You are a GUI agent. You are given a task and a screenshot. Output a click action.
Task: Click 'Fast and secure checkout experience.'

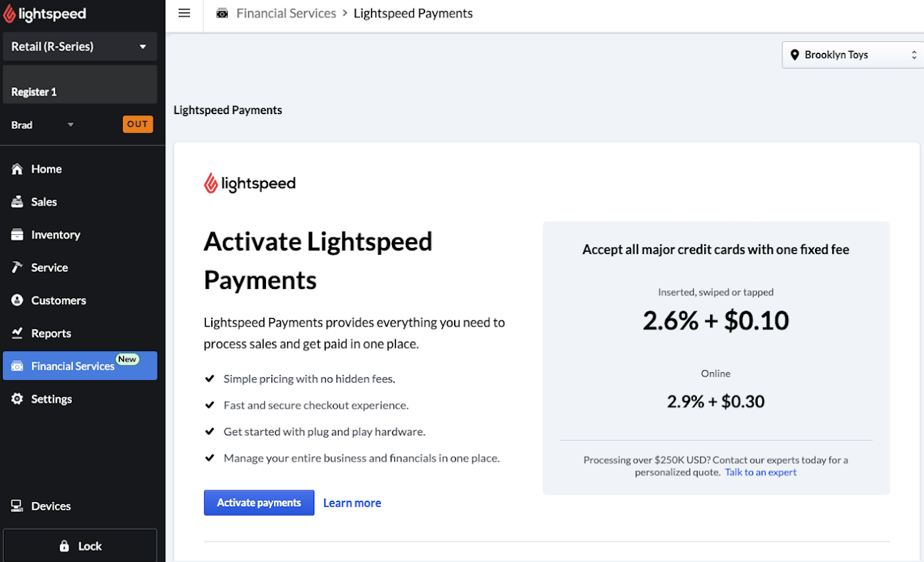(x=316, y=405)
